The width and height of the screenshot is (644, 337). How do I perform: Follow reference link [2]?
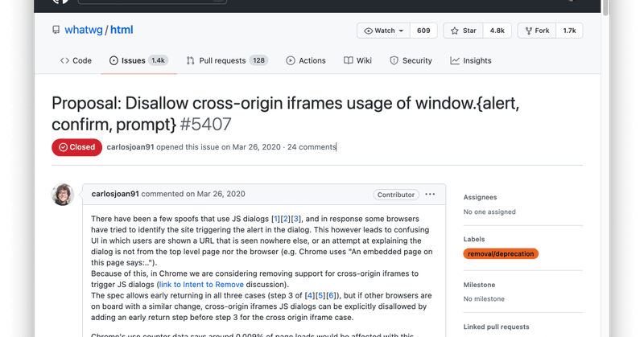286,219
